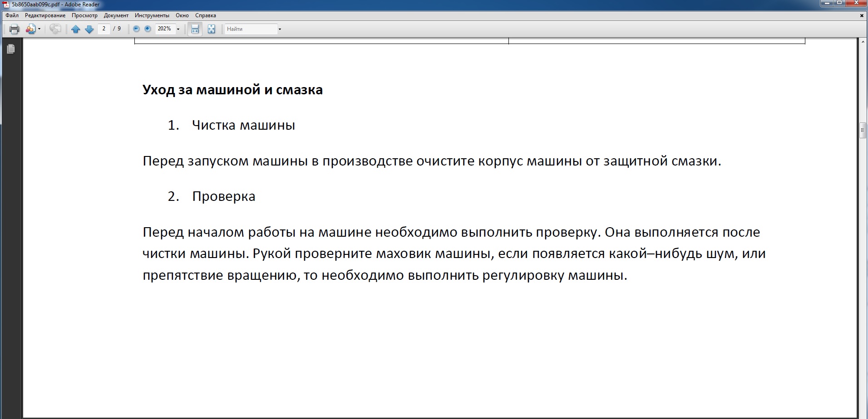This screenshot has width=868, height=419.
Task: Click the list item 'Проверка'
Action: click(223, 196)
